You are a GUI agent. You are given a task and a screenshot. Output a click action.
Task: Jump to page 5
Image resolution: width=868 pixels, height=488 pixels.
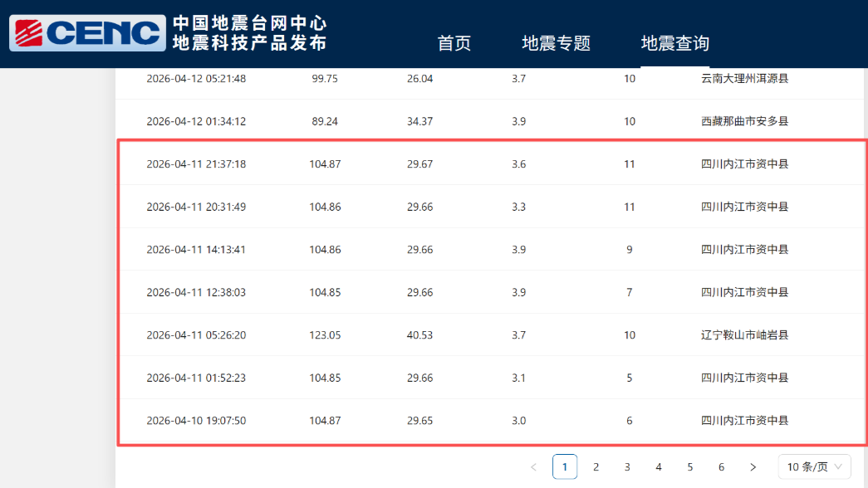tap(690, 467)
